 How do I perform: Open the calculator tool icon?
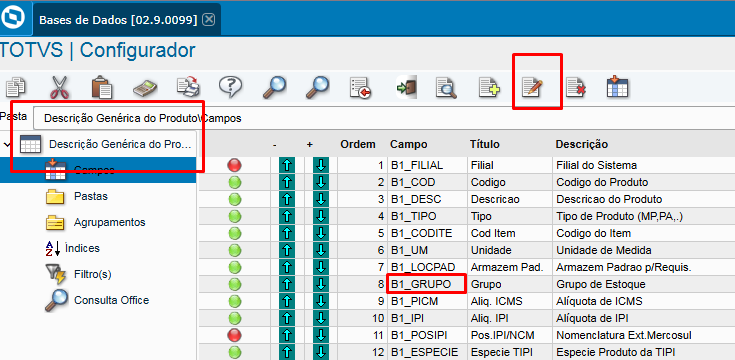[x=145, y=88]
